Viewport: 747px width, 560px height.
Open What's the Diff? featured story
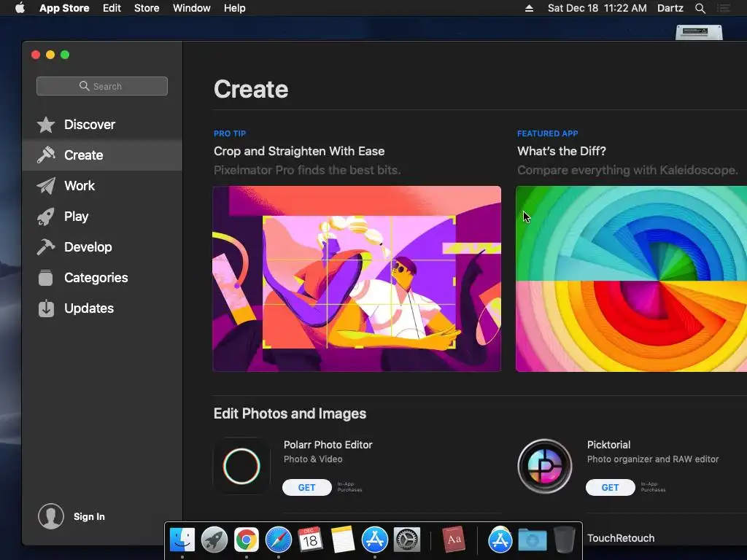(x=562, y=151)
